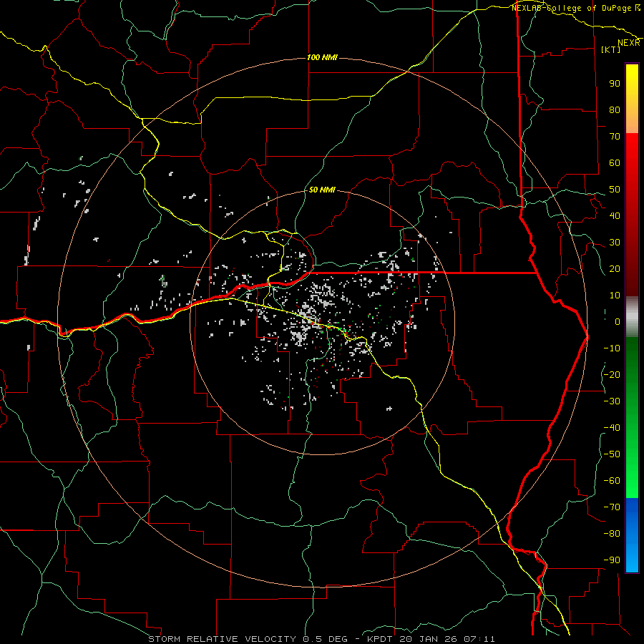The height and width of the screenshot is (644, 644).
Task: Click the 70 knot label on the velocity scale
Action: pyautogui.click(x=615, y=137)
